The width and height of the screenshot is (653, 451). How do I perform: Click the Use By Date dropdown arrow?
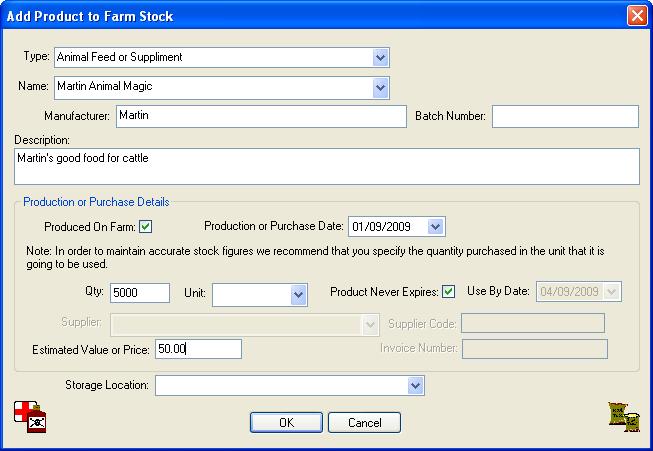(612, 292)
